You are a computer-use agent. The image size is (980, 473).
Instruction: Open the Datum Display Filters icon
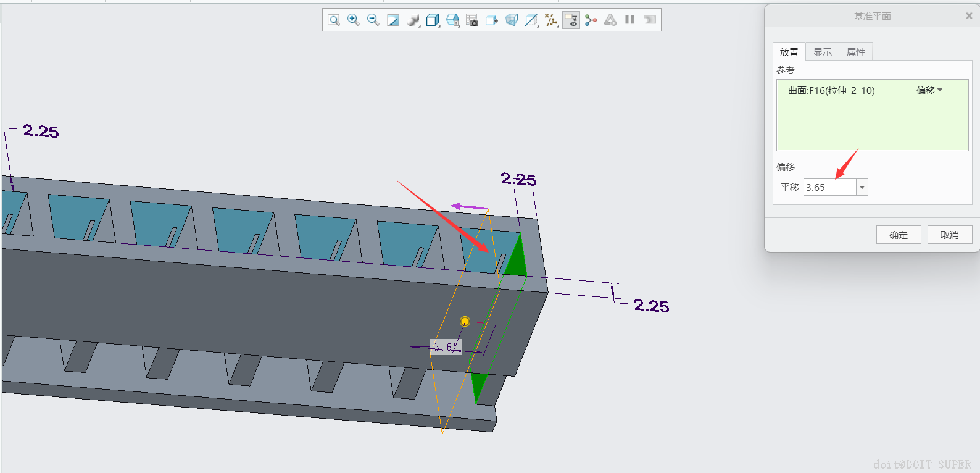click(x=551, y=20)
